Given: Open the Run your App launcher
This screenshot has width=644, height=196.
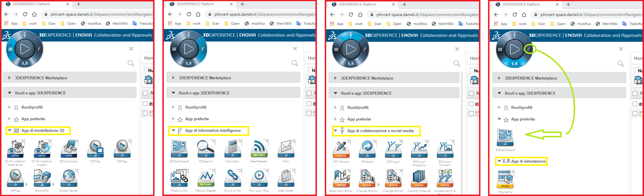Looking at the screenshot, I should (x=259, y=178).
